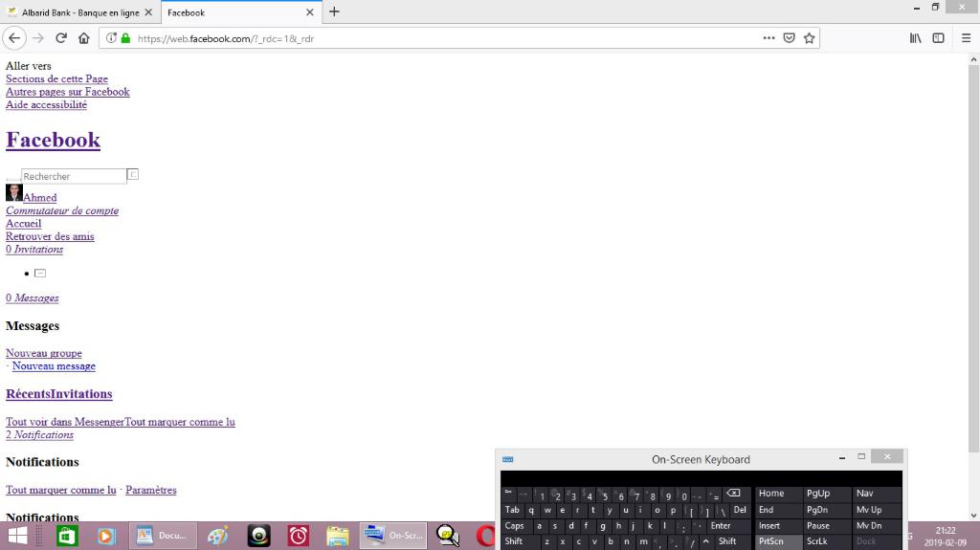Follow Sections de cette Page link
Screen dimensions: 980x550
click(x=56, y=78)
